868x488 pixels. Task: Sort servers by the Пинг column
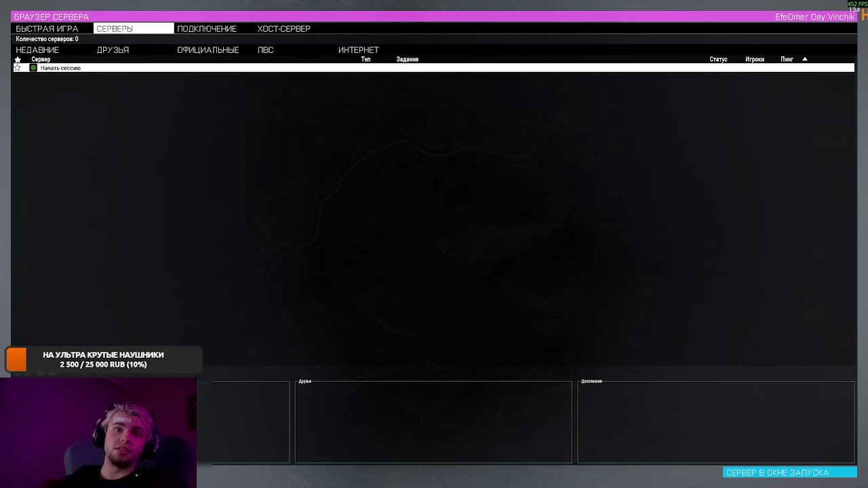pos(787,60)
